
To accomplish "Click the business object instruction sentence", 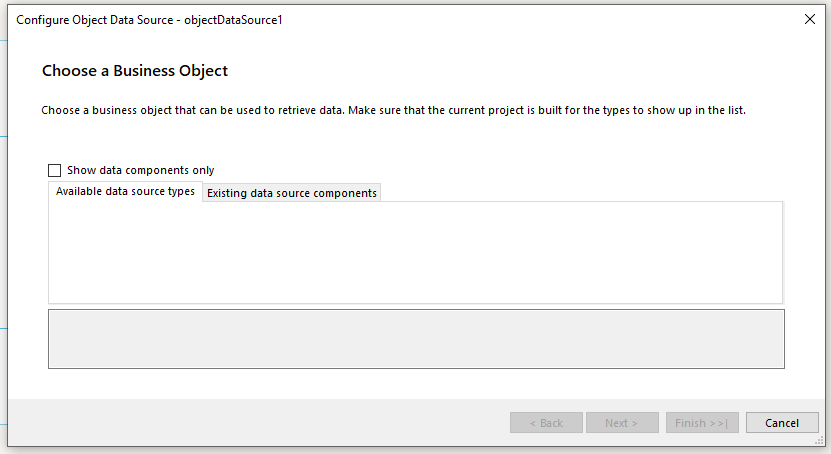I will point(393,110).
